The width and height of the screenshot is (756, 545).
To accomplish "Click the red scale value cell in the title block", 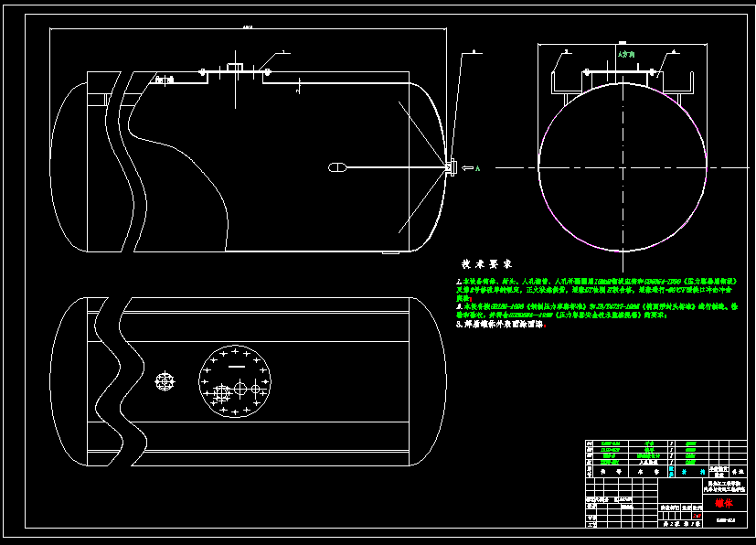I will pyautogui.click(x=697, y=516).
